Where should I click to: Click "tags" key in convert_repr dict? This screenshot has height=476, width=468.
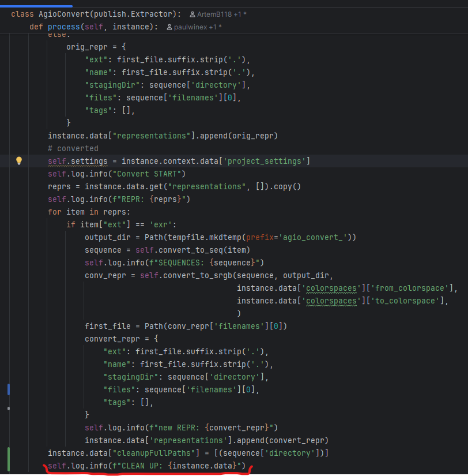[117, 403]
